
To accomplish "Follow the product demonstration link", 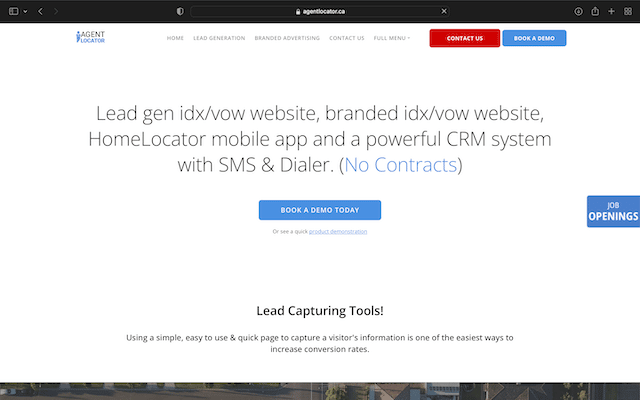I will point(338,231).
